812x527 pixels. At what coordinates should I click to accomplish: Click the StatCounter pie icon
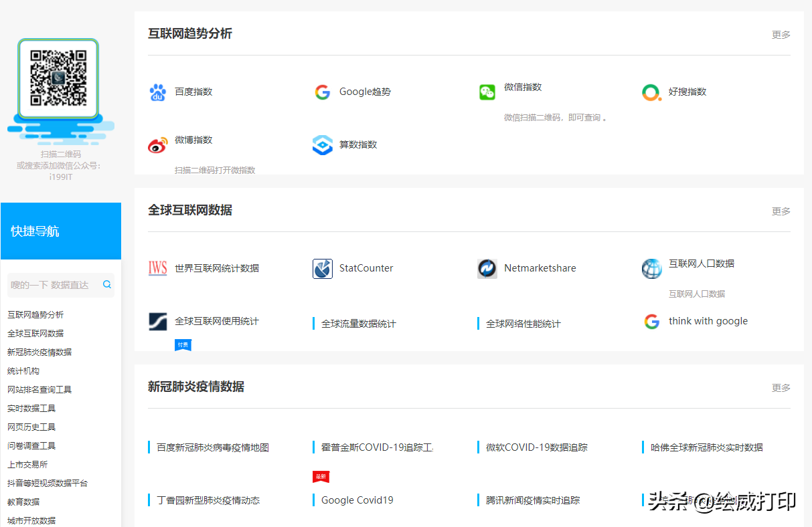(x=322, y=269)
